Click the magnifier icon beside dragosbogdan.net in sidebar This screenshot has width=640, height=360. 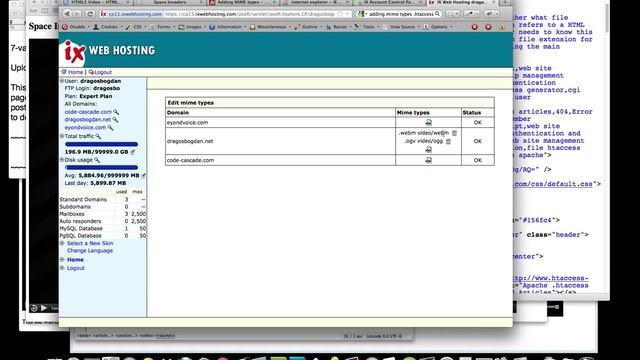(115, 120)
